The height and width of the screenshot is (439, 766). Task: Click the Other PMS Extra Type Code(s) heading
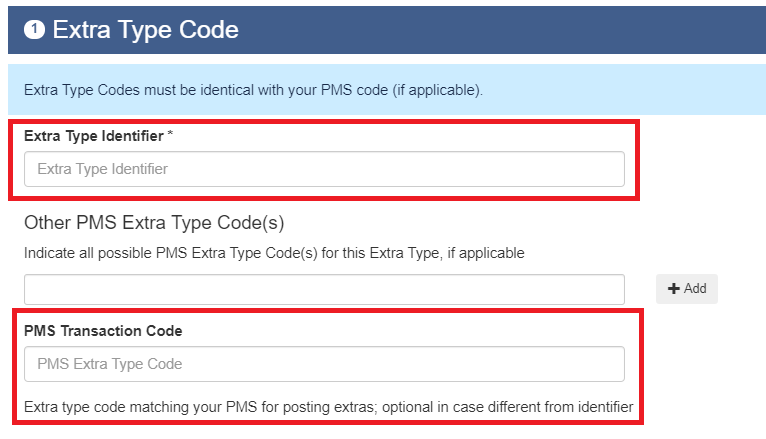tap(154, 223)
